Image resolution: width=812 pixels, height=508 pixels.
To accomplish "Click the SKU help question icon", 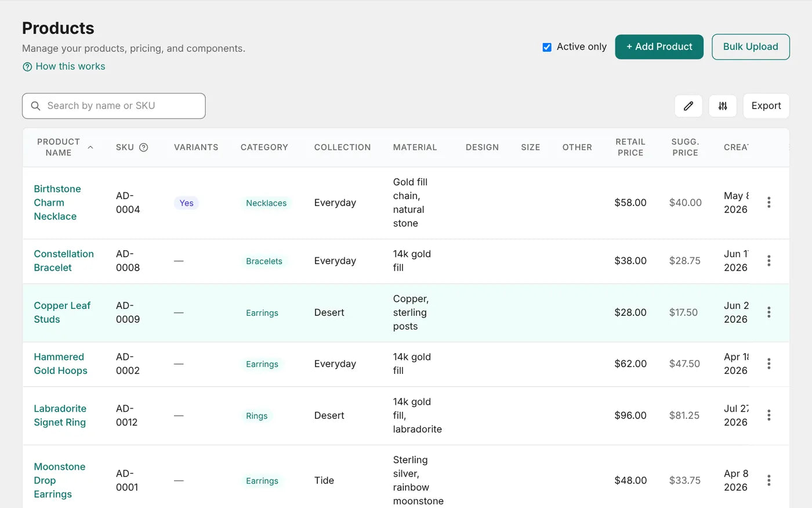I will (144, 147).
